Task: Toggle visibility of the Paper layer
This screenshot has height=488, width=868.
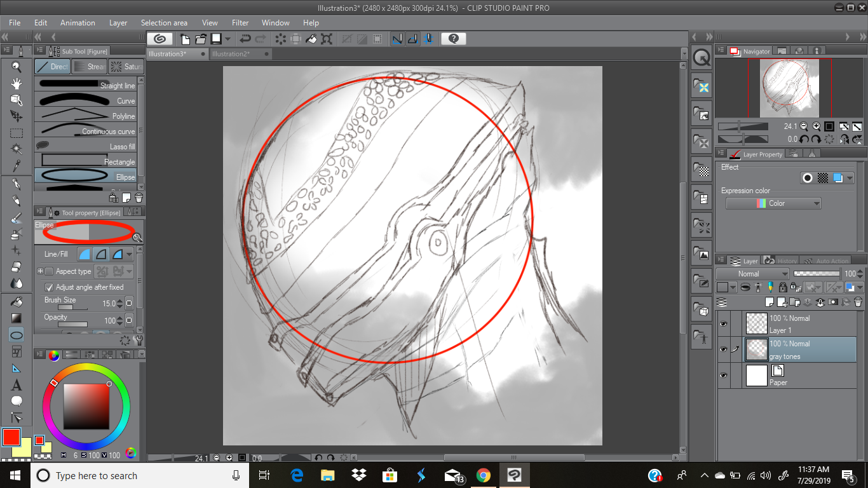Action: coord(723,376)
